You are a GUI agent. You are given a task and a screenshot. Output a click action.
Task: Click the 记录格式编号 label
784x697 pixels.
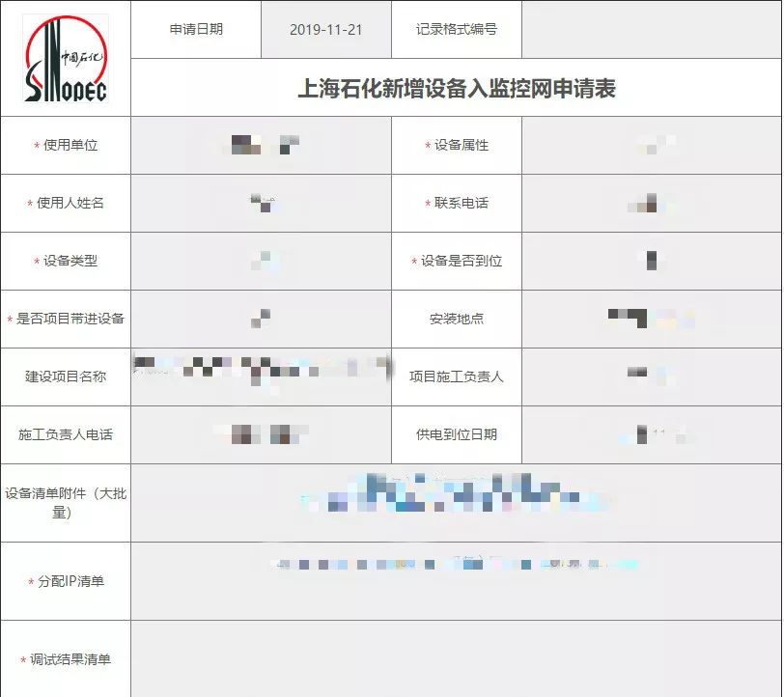pyautogui.click(x=457, y=30)
